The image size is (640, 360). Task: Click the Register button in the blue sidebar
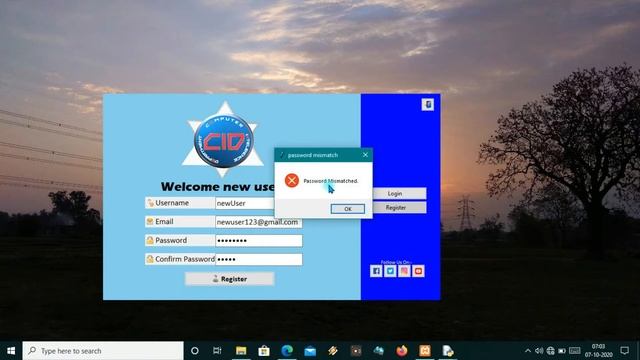(x=400, y=207)
